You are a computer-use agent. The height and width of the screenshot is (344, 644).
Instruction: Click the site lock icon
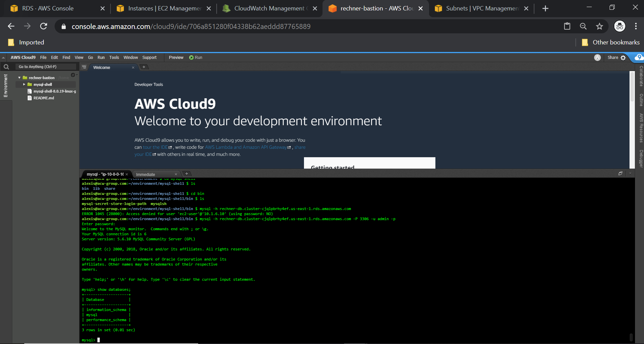click(x=63, y=26)
